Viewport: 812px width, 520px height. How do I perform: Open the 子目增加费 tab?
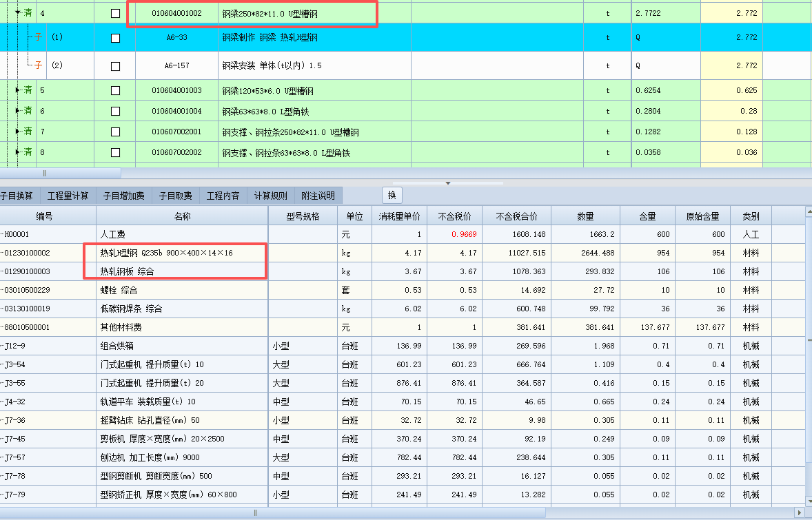tap(124, 196)
